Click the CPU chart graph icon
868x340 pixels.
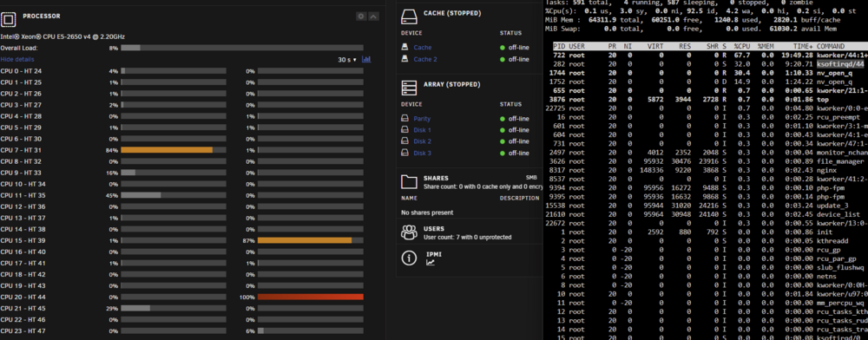[366, 59]
